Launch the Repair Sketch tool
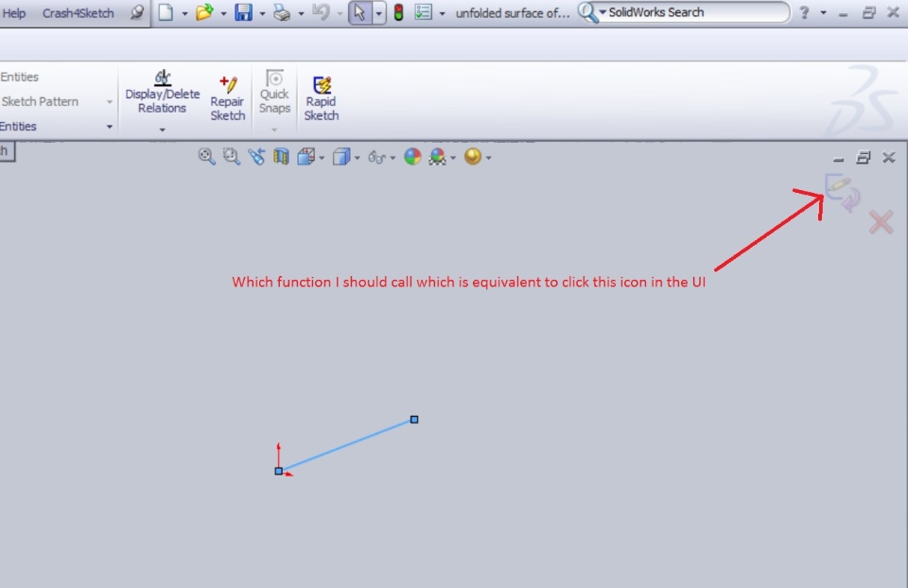 (228, 98)
